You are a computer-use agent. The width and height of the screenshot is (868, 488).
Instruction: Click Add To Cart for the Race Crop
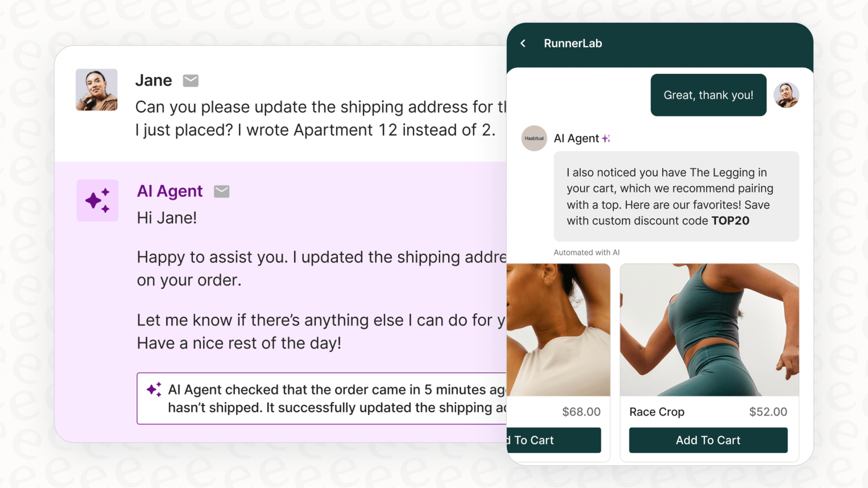click(708, 440)
